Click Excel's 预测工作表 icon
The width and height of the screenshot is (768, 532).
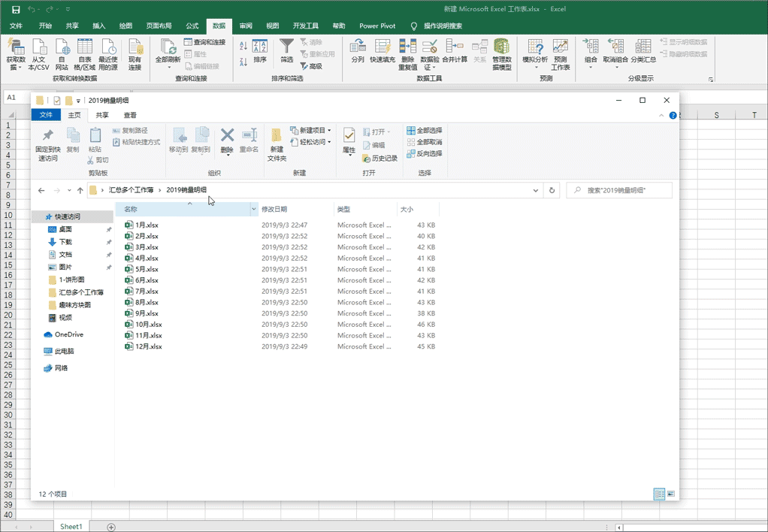[x=561, y=47]
